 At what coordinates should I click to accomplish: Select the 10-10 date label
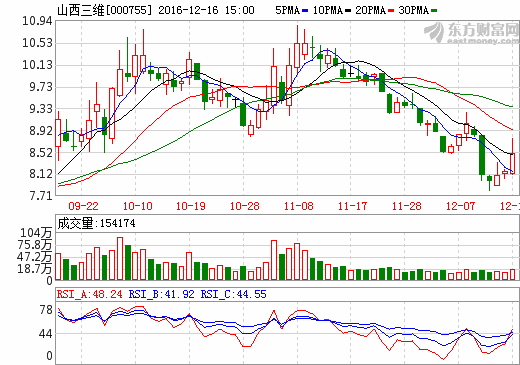[x=137, y=206]
